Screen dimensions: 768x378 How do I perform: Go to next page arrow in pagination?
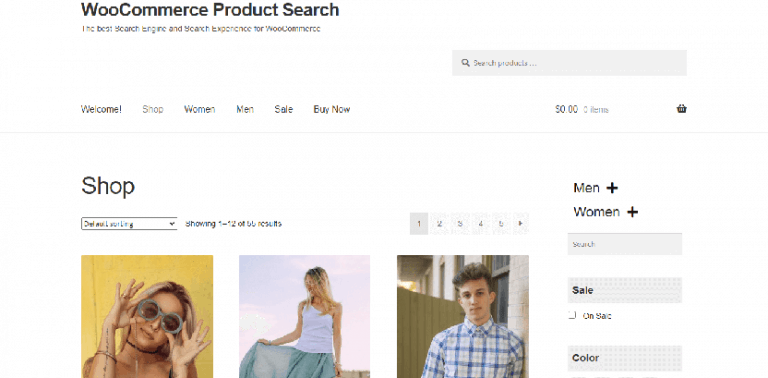520,223
